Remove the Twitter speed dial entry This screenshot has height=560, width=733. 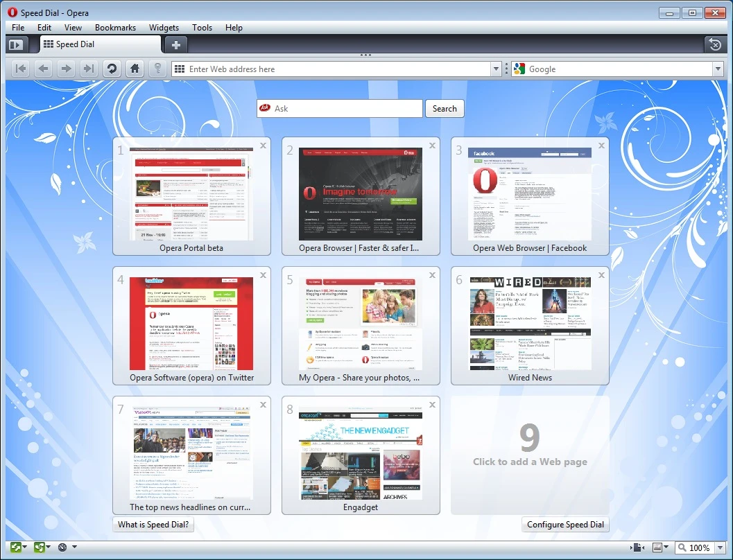pyautogui.click(x=264, y=275)
